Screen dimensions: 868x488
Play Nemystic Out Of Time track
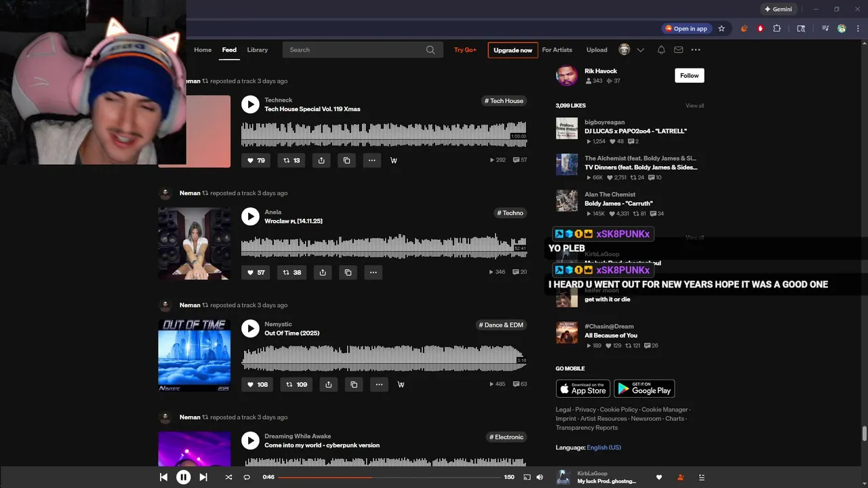coord(250,329)
